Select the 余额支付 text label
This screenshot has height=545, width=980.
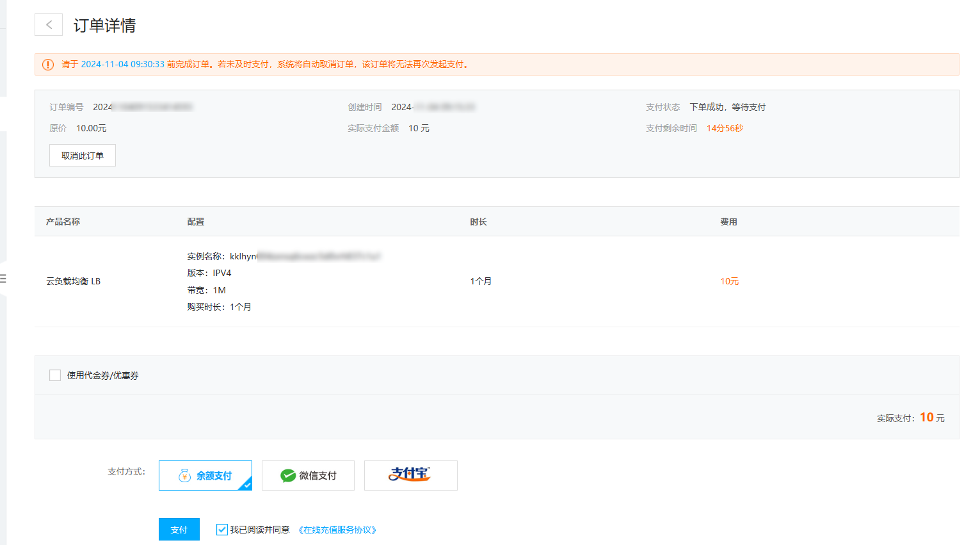(x=214, y=476)
